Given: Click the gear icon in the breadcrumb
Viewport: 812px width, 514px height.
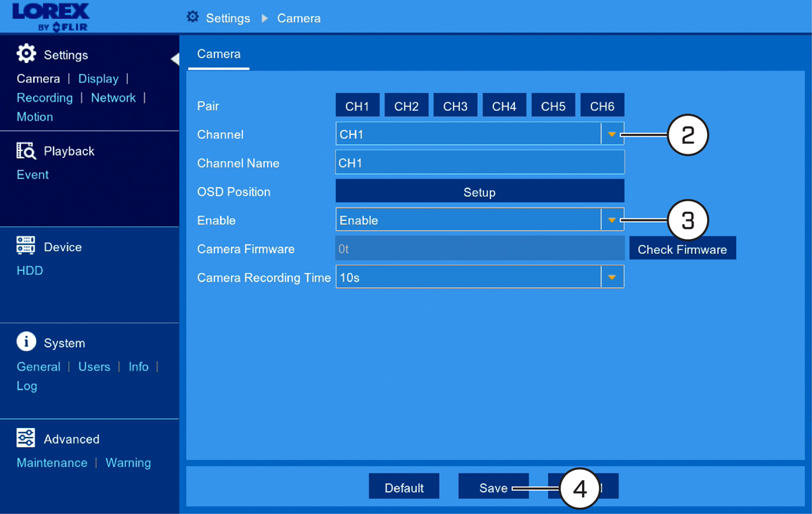Looking at the screenshot, I should tap(193, 17).
